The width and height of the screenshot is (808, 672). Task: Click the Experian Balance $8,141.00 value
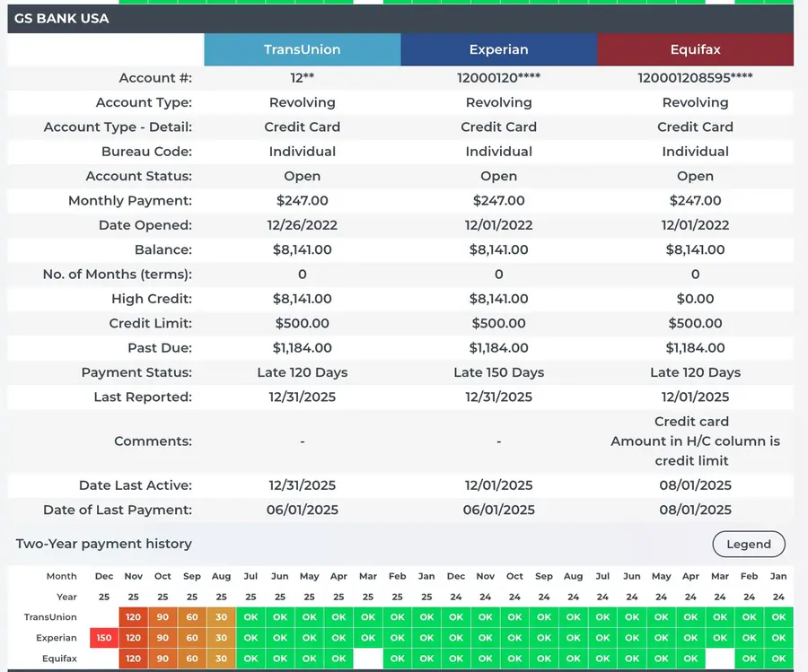coord(499,249)
